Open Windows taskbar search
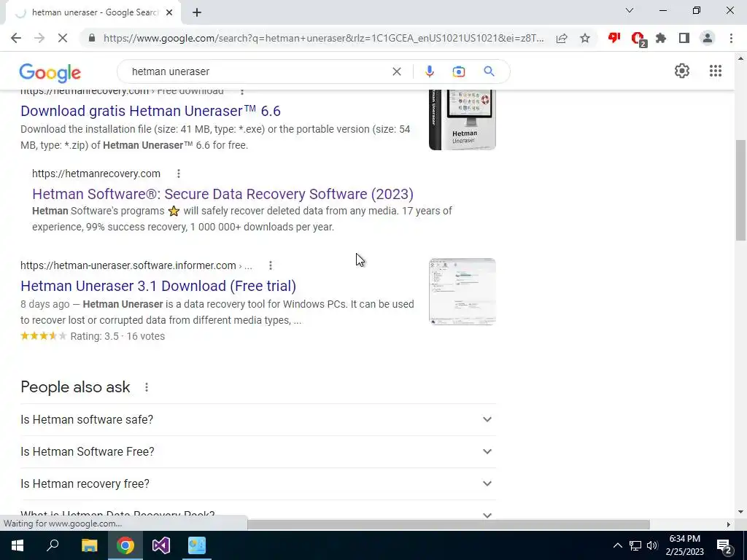The width and height of the screenshot is (747, 560). click(x=53, y=545)
